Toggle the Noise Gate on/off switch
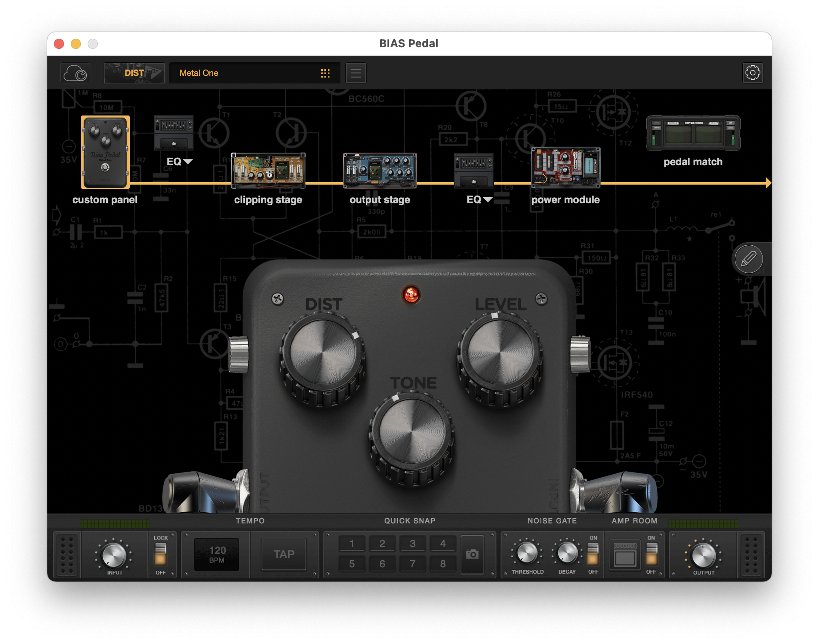 [593, 554]
